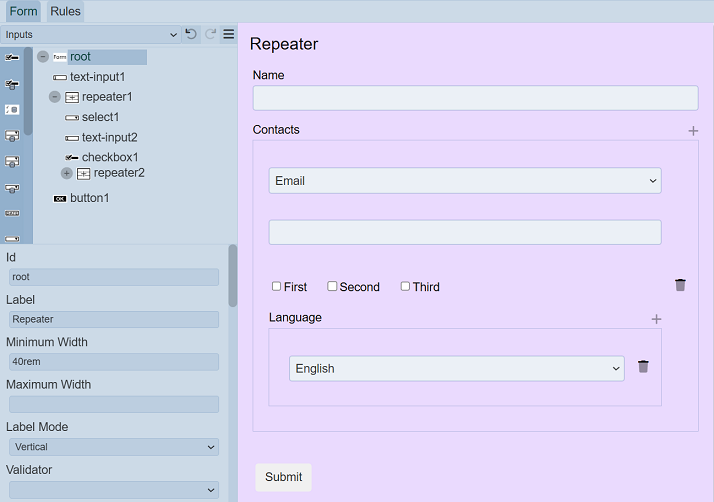Open the Label Mode dropdown

[x=113, y=447]
